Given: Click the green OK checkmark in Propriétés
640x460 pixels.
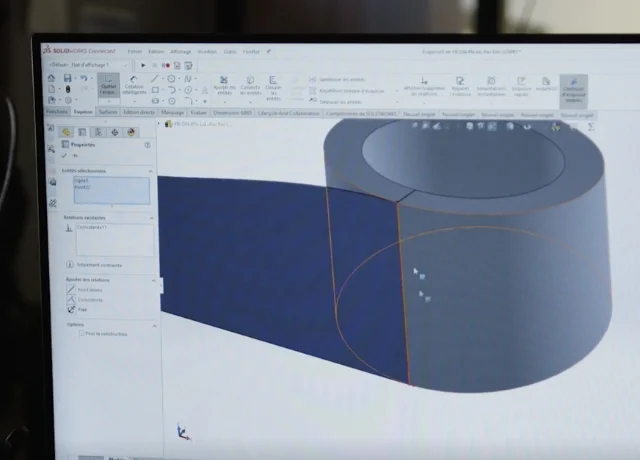Looking at the screenshot, I should tap(63, 156).
